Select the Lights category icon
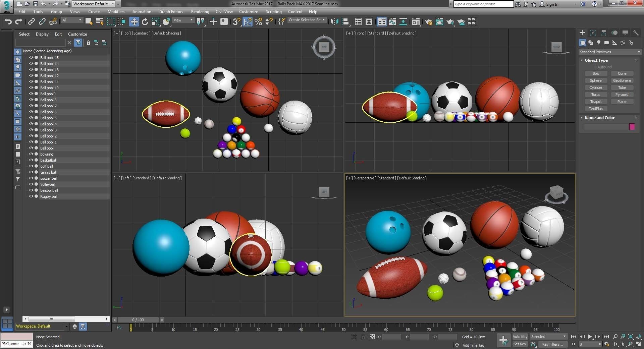The width and height of the screenshot is (644, 349). point(599,43)
